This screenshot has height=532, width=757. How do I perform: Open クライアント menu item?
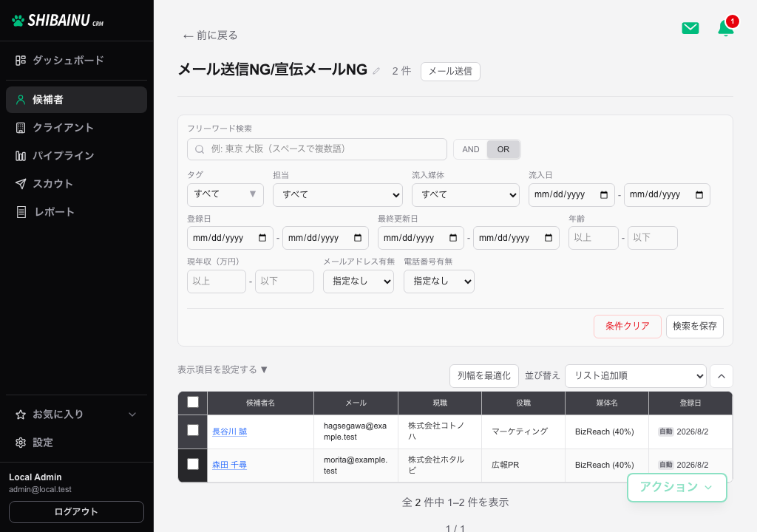[76, 128]
